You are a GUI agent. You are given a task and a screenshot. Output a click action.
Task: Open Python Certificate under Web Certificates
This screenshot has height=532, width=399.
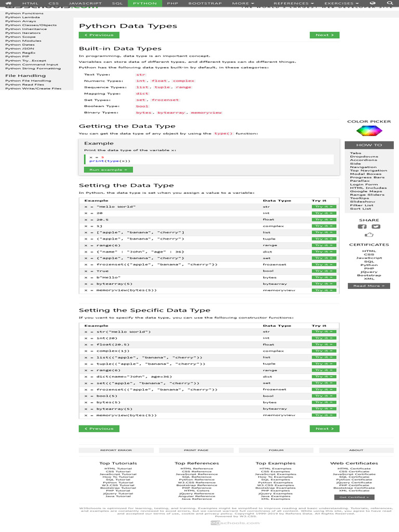pos(354,480)
